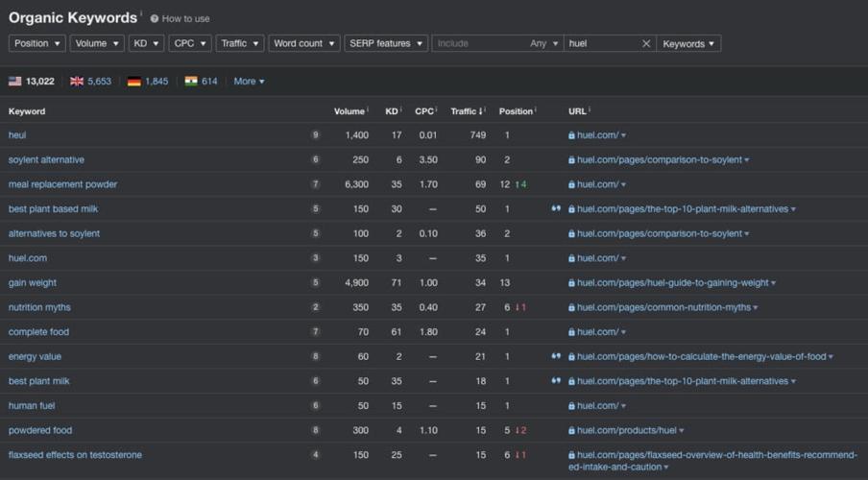Open the Keywords scope dropdown

tap(688, 44)
